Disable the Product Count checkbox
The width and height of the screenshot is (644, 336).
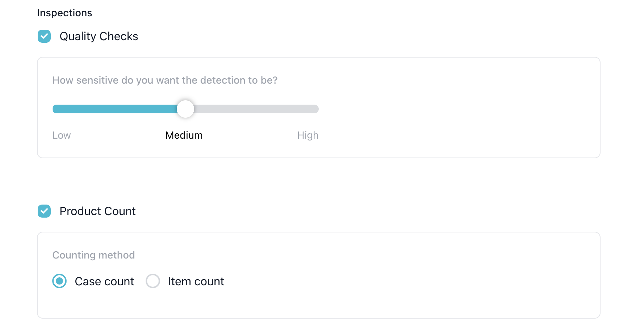(44, 211)
